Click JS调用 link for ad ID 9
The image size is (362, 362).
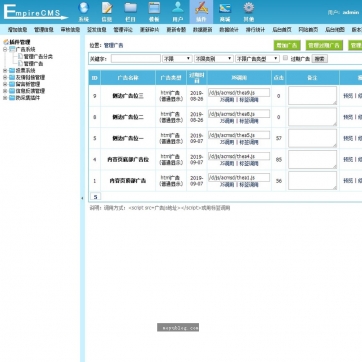pos(227,100)
